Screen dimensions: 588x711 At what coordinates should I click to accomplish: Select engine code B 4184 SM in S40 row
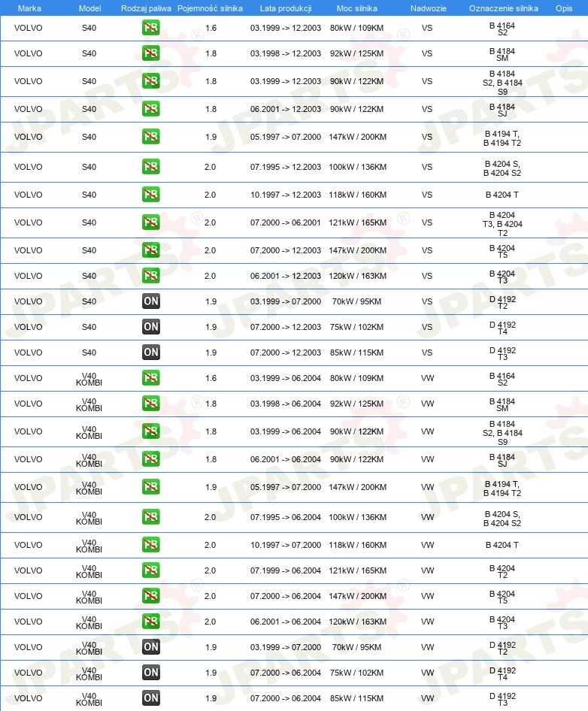pos(502,54)
